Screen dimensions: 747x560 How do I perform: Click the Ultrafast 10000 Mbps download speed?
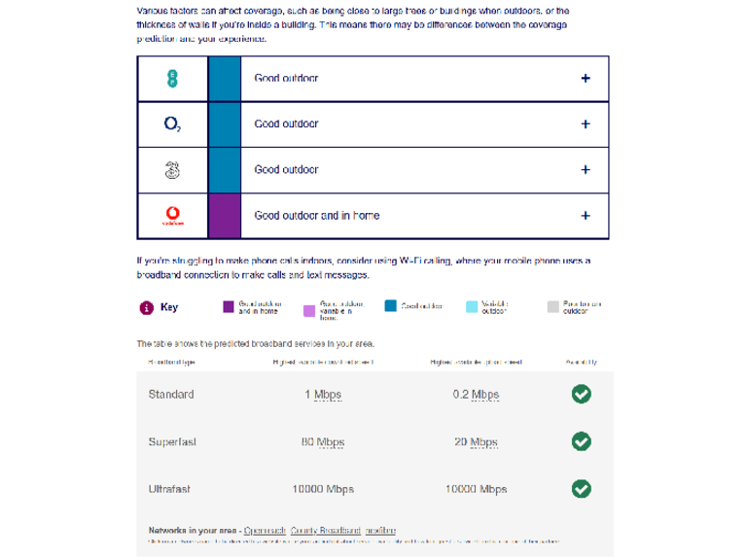[320, 489]
